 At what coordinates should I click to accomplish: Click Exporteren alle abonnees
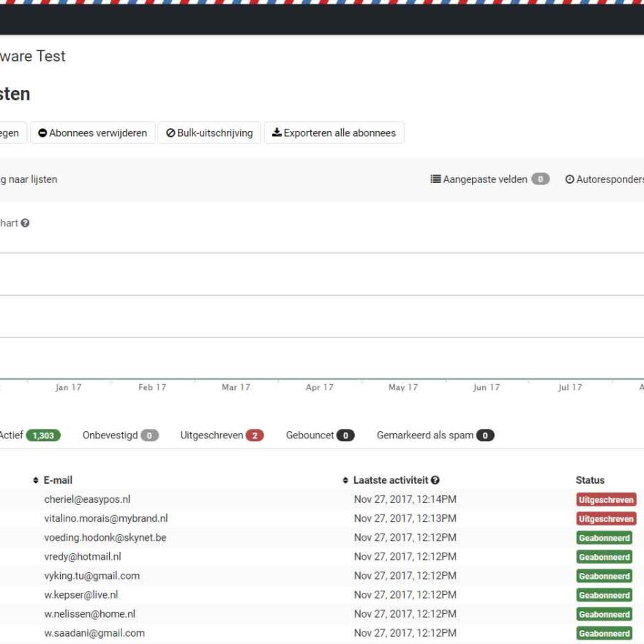pos(334,132)
